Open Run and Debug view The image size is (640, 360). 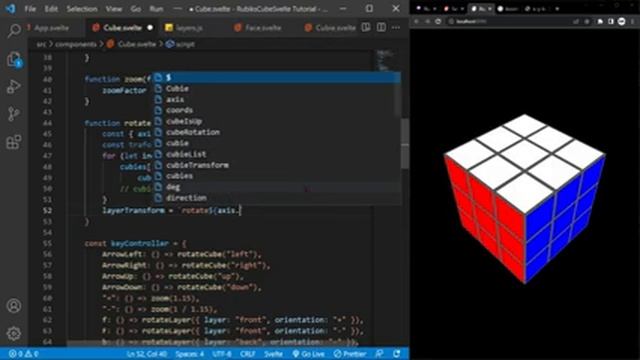(x=14, y=87)
